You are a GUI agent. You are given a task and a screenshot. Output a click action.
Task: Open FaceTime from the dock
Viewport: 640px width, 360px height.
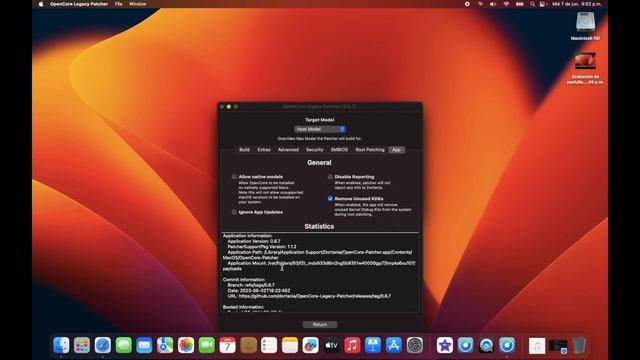[x=207, y=345]
